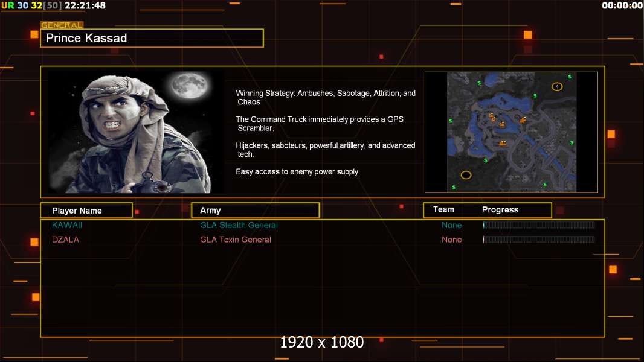Open the map preview thumbnail
Image resolution: width=644 pixels, height=362 pixels.
(x=511, y=132)
